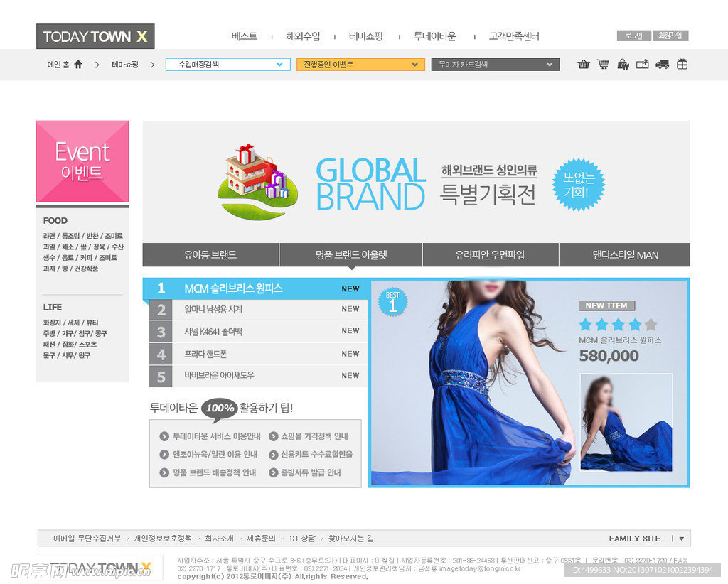Select the 투데이타운 menu item
The height and width of the screenshot is (584, 728).
(x=435, y=36)
